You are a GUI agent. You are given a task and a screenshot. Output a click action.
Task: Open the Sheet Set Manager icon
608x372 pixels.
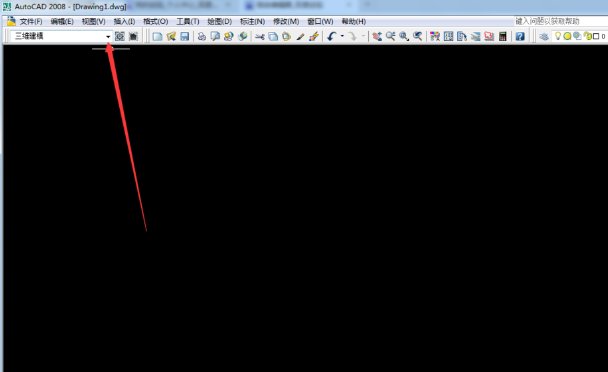click(475, 36)
